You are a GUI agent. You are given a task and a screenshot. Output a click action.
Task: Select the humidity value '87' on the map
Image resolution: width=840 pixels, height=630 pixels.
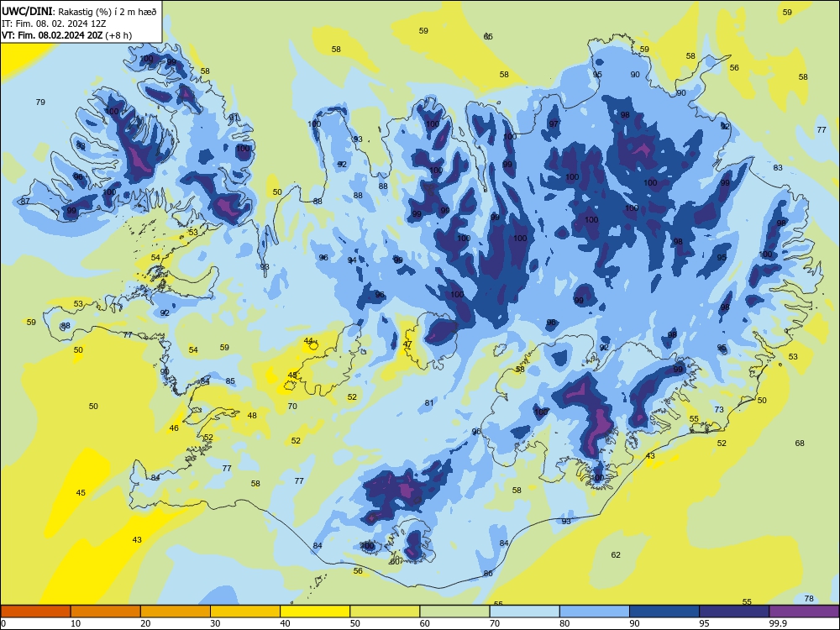pyautogui.click(x=25, y=201)
